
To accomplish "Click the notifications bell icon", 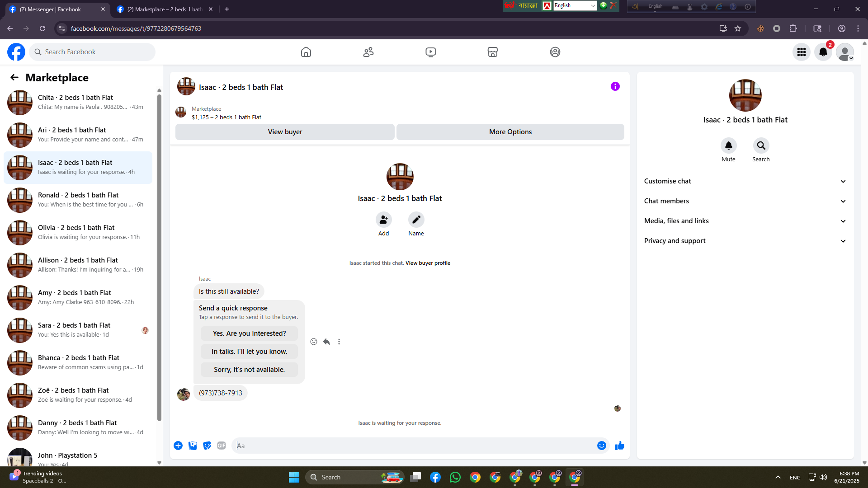I will click(x=823, y=52).
